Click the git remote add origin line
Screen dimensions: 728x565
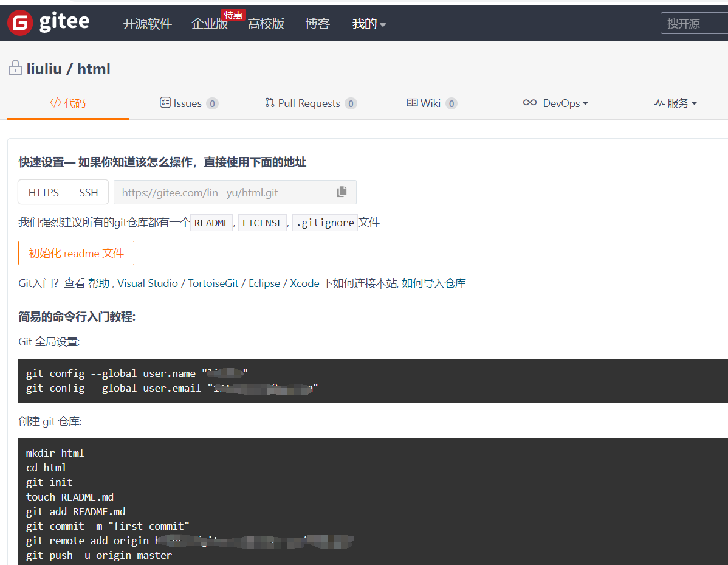tap(190, 541)
